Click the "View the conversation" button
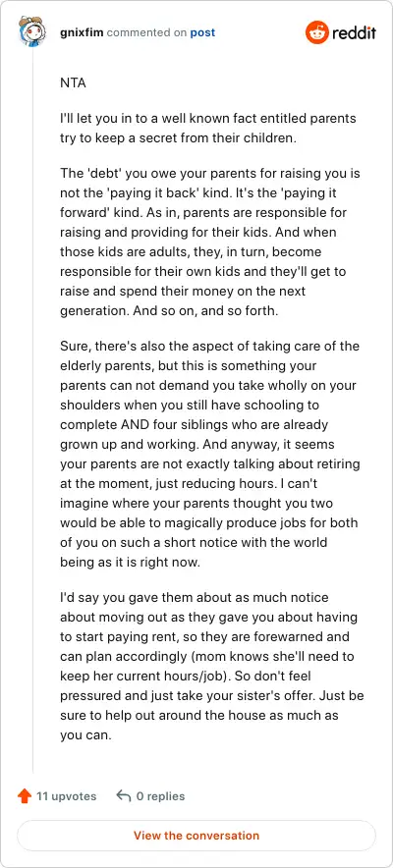 [x=196, y=836]
